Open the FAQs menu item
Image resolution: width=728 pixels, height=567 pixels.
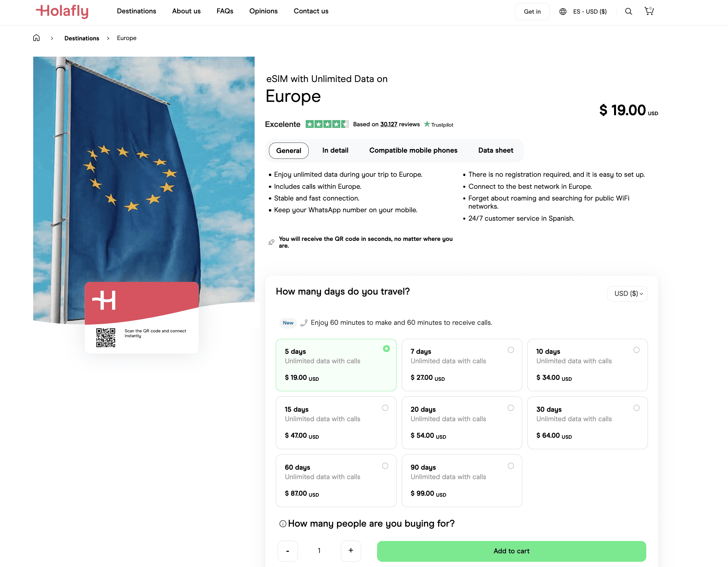tap(225, 11)
